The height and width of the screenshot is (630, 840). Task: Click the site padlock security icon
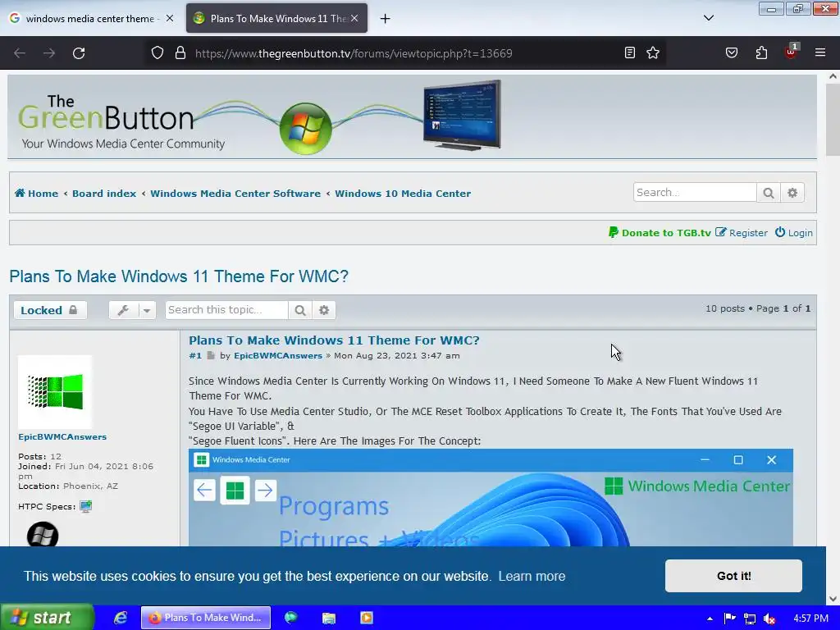point(180,53)
